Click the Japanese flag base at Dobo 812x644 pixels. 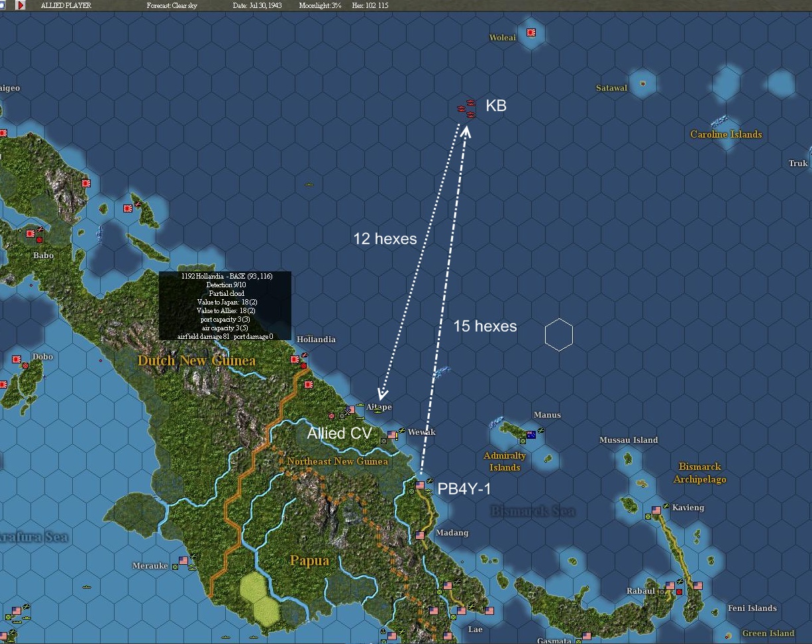coord(17,359)
